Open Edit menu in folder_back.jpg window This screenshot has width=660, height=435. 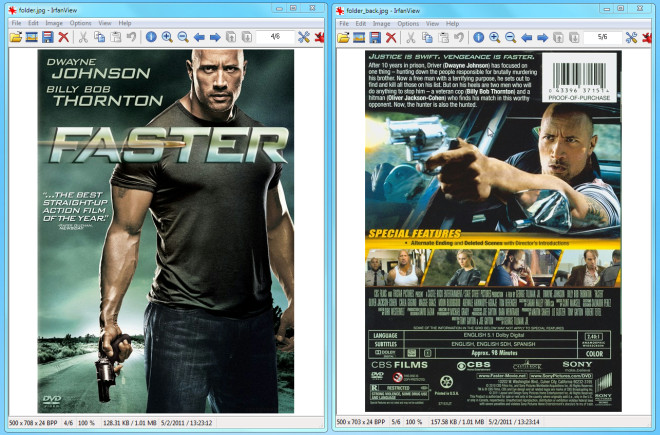[x=361, y=24]
